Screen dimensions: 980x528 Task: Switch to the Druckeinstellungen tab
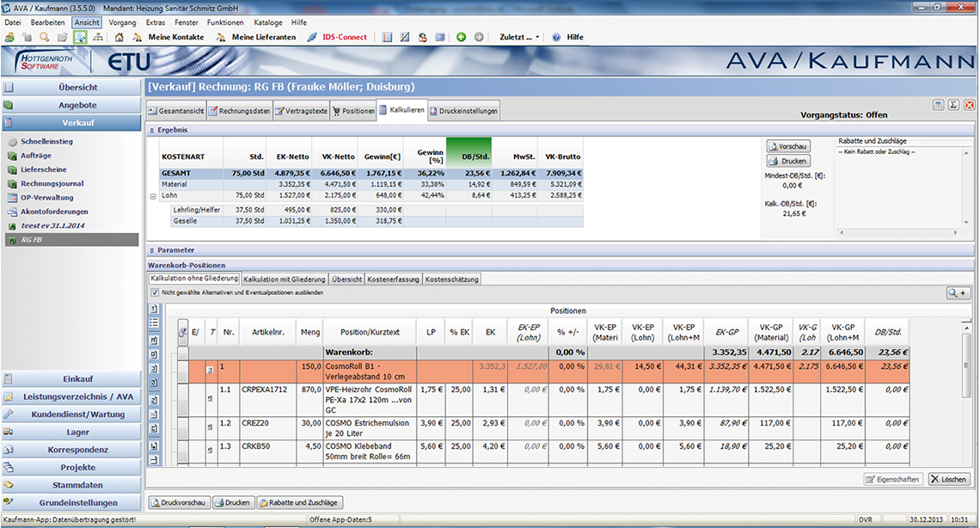pyautogui.click(x=464, y=111)
